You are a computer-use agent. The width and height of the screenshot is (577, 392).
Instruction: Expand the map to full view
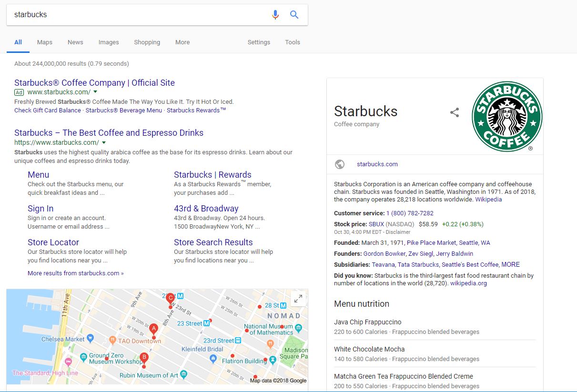298,299
